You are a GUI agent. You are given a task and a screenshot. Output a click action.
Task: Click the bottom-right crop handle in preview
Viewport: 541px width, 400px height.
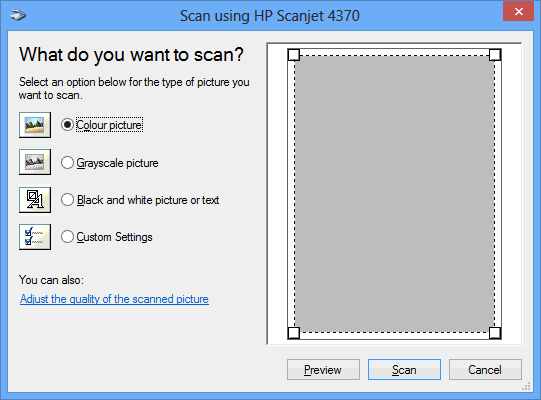[x=495, y=333]
